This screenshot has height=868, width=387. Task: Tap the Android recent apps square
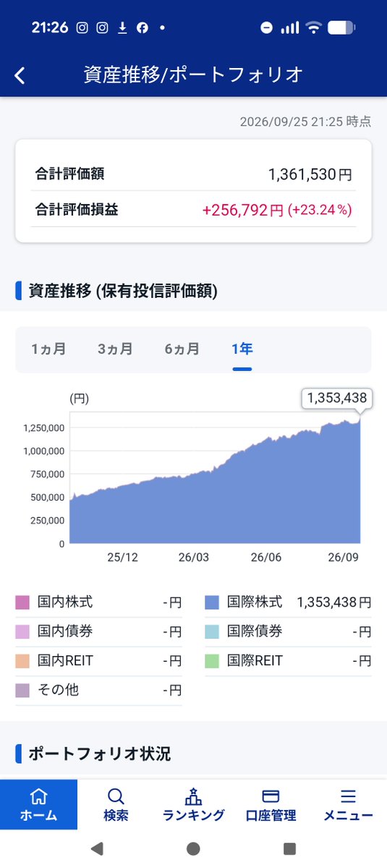pyautogui.click(x=289, y=848)
